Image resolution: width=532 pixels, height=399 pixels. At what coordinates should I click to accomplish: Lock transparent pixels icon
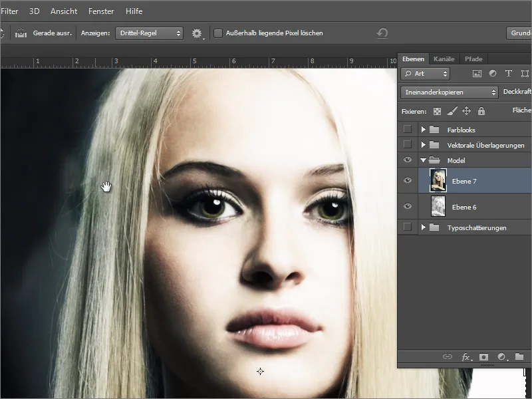[x=438, y=111]
